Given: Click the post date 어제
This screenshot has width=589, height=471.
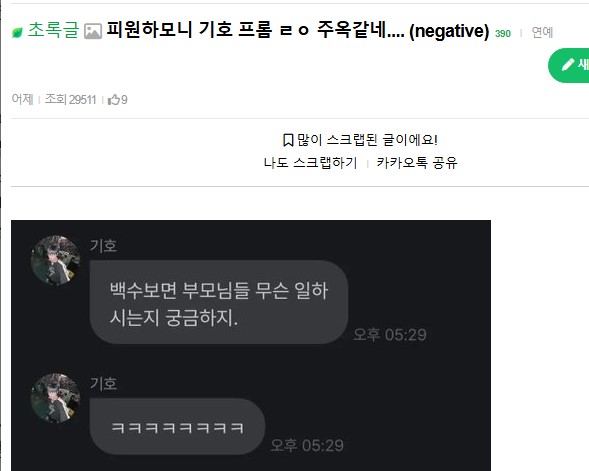Looking at the screenshot, I should pyautogui.click(x=23, y=99).
